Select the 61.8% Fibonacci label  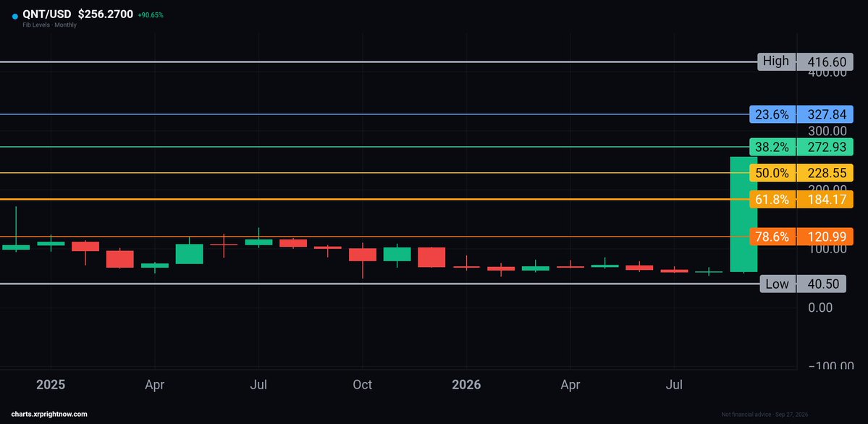pyautogui.click(x=772, y=199)
